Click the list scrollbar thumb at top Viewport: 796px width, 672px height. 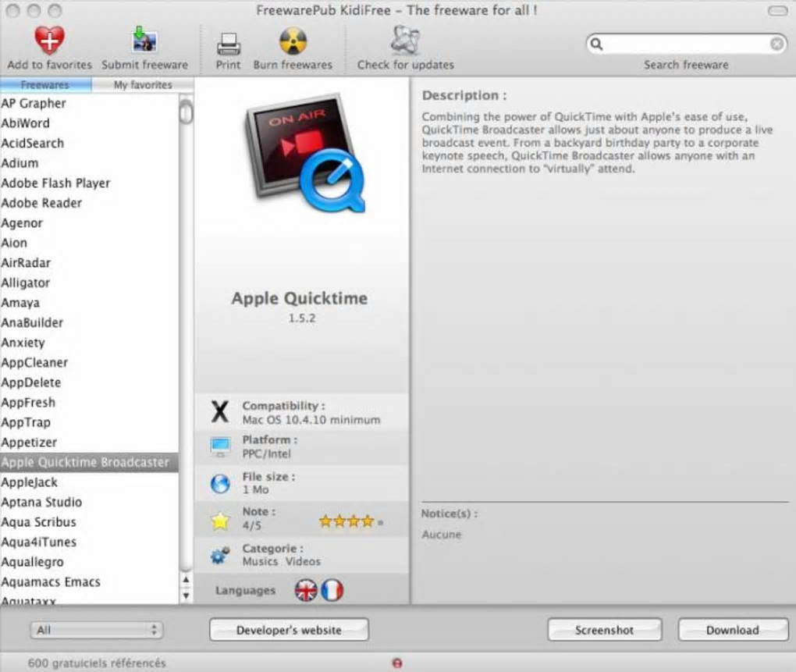(x=187, y=111)
